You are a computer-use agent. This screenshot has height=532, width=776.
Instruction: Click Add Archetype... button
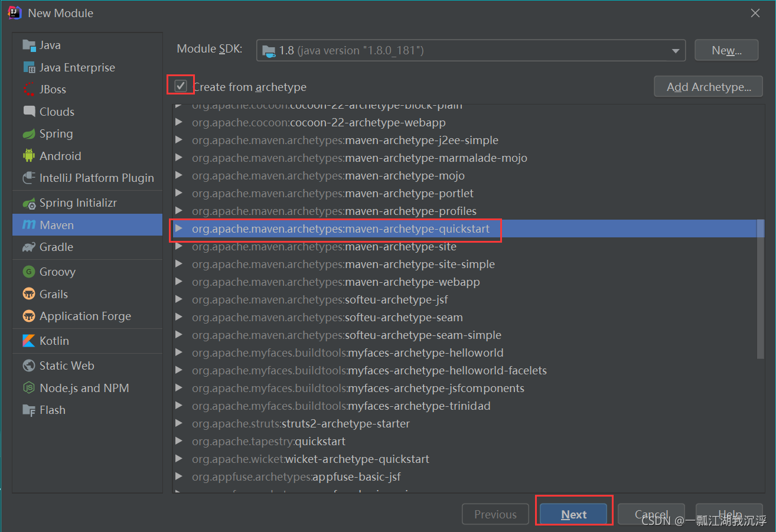tap(709, 87)
